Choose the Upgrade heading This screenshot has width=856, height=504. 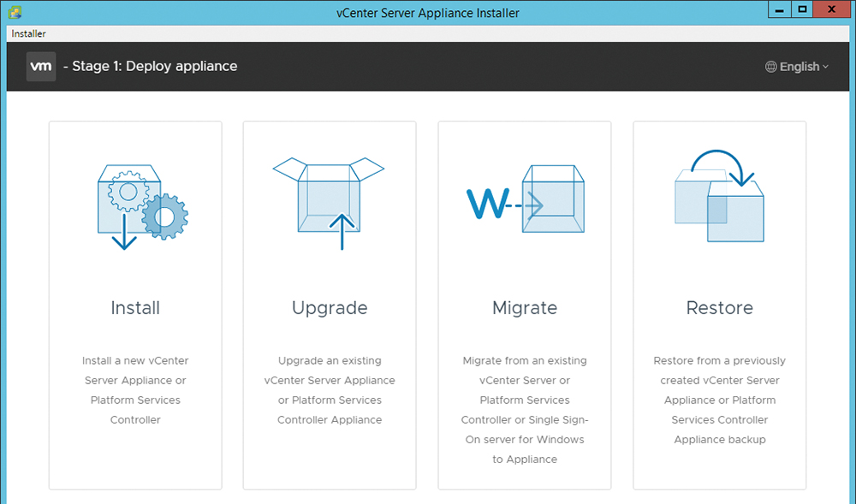coord(330,309)
